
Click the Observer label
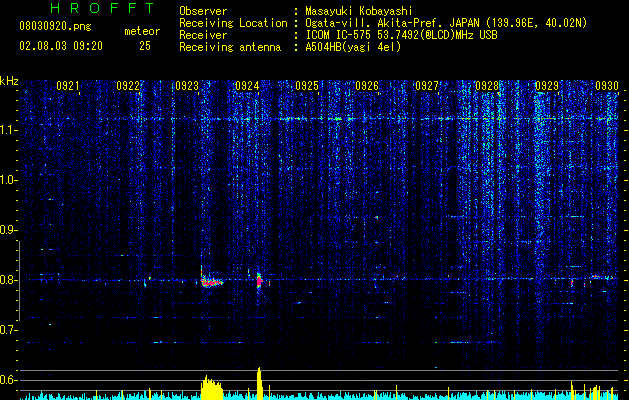click(203, 11)
